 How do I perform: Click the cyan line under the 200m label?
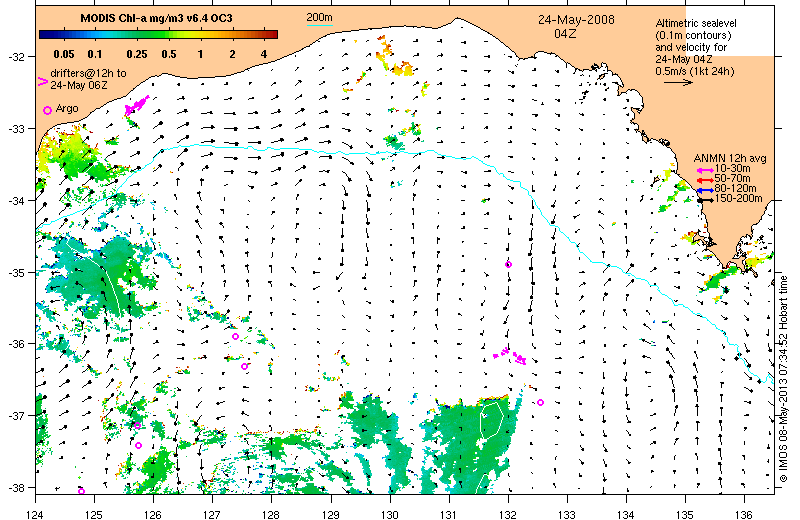[319, 25]
